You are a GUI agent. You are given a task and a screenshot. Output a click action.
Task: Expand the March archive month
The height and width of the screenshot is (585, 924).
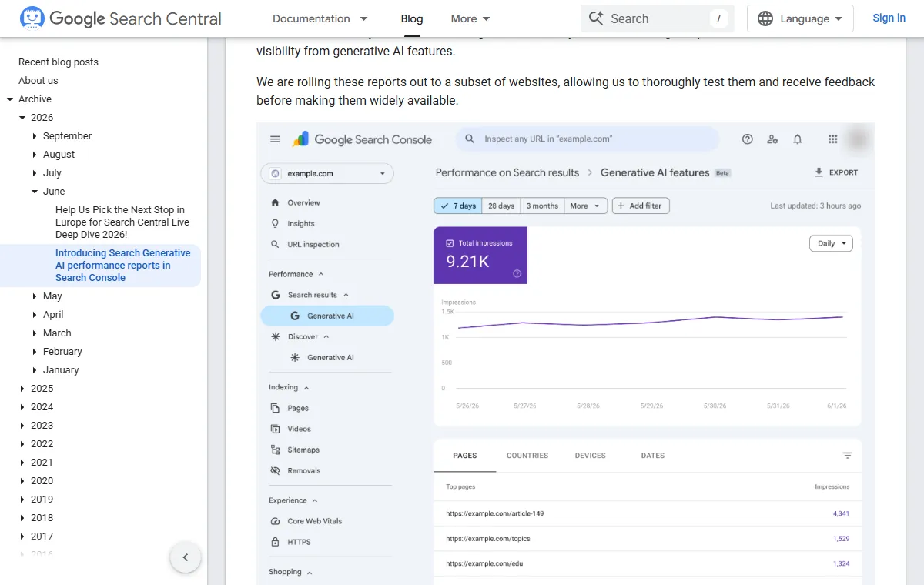(35, 333)
